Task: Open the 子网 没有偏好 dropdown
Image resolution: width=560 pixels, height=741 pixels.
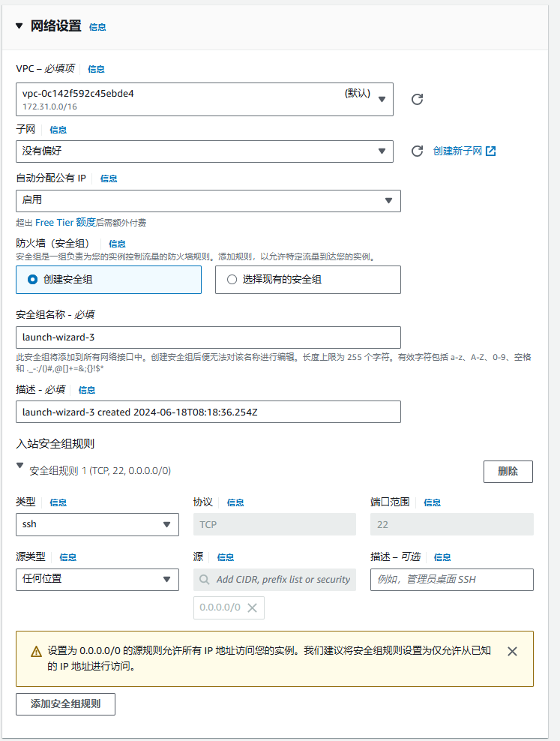Action: click(x=204, y=151)
